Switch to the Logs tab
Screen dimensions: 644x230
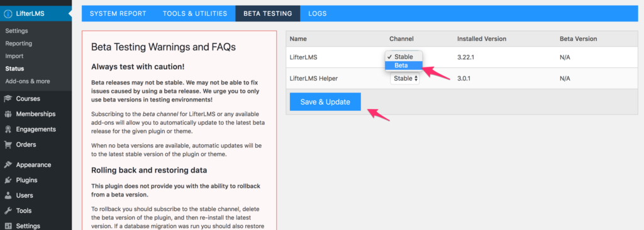(x=318, y=14)
